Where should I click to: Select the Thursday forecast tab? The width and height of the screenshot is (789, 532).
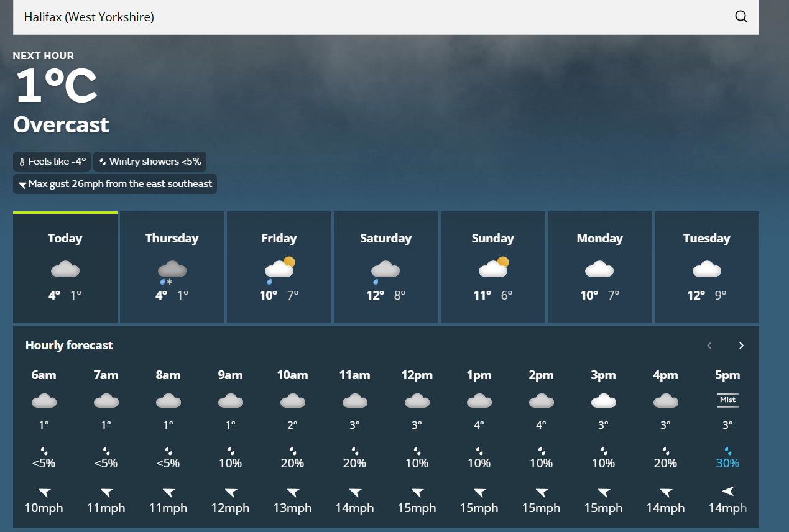pyautogui.click(x=172, y=267)
